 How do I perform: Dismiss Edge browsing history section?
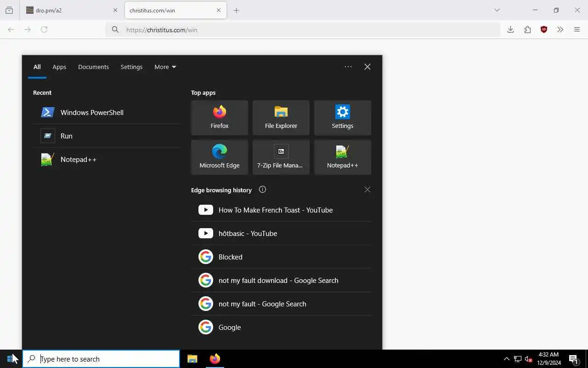point(367,190)
